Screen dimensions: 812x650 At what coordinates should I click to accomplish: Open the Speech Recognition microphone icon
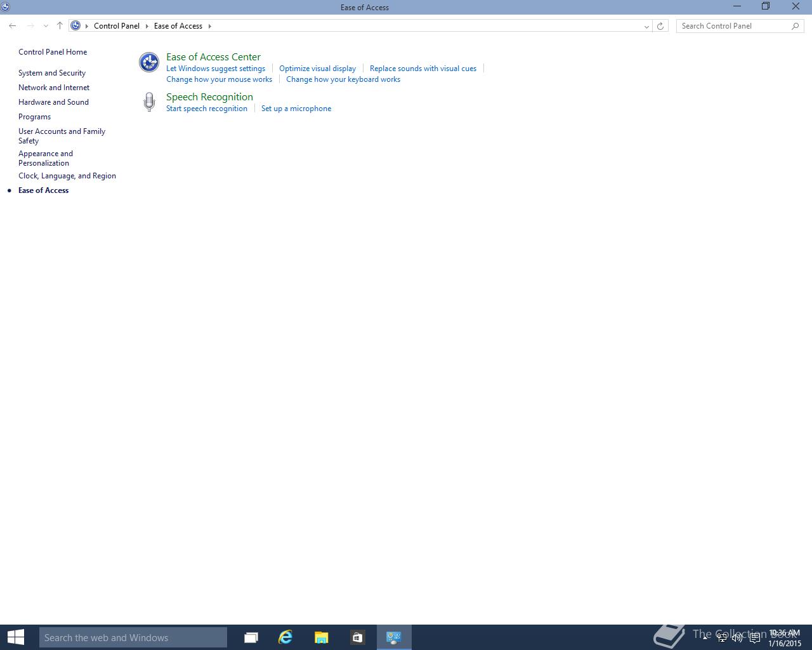pos(149,102)
